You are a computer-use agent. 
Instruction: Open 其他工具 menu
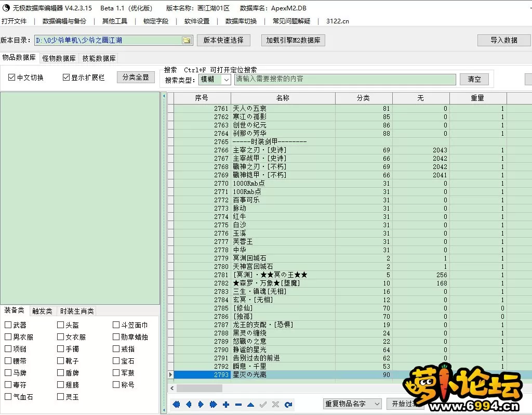point(115,21)
